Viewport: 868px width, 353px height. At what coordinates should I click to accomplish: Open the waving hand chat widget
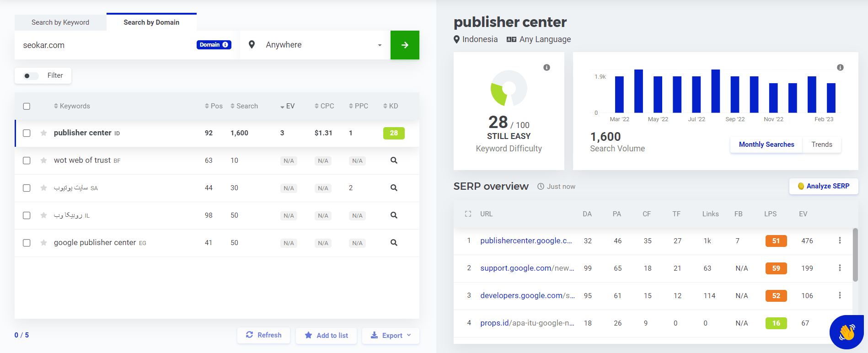(x=847, y=332)
